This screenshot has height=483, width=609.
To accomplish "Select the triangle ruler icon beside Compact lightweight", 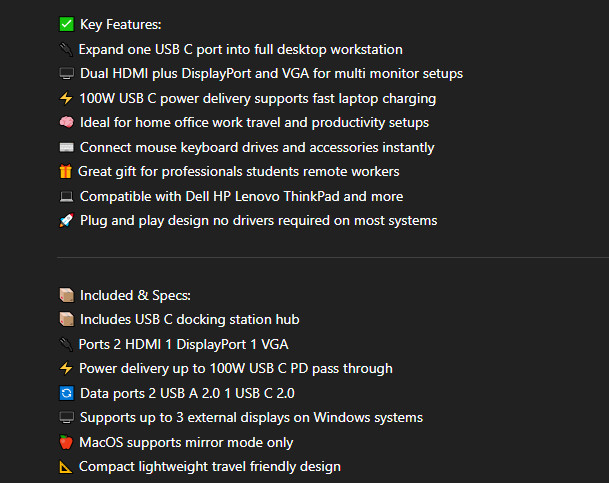I will point(66,467).
